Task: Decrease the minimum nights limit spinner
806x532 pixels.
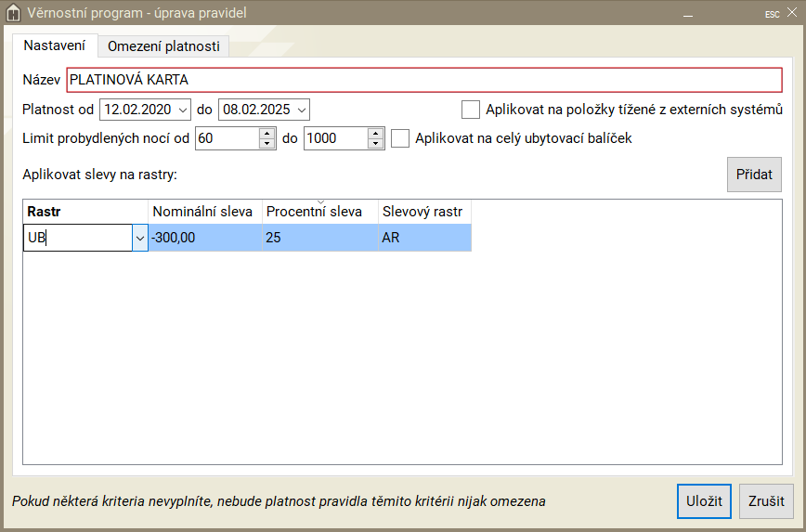Action: coord(267,144)
